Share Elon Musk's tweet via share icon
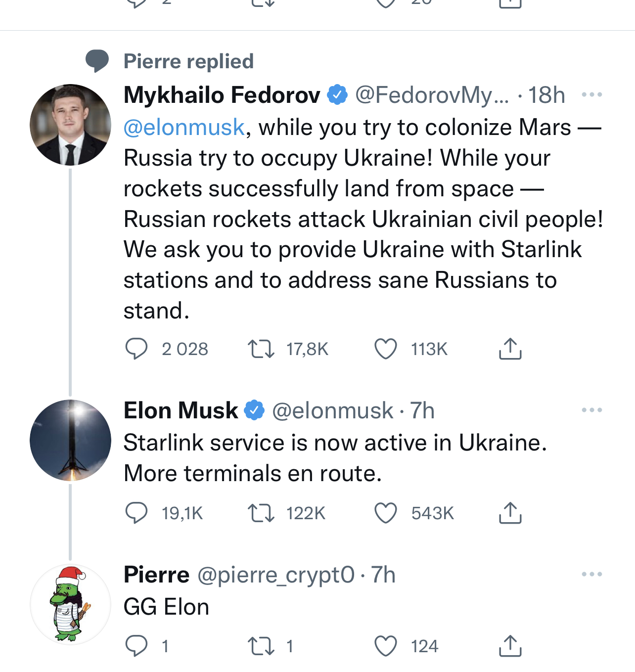This screenshot has height=672, width=635. (510, 513)
